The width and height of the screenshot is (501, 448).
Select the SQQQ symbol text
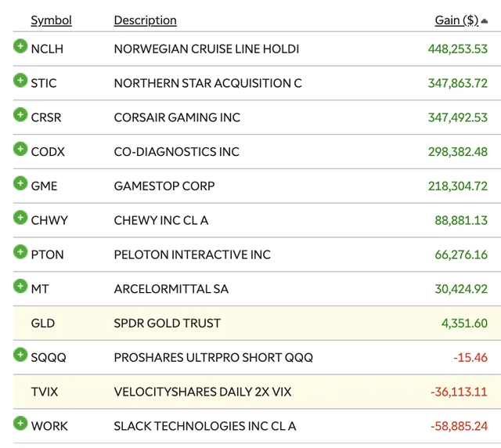pyautogui.click(x=49, y=357)
